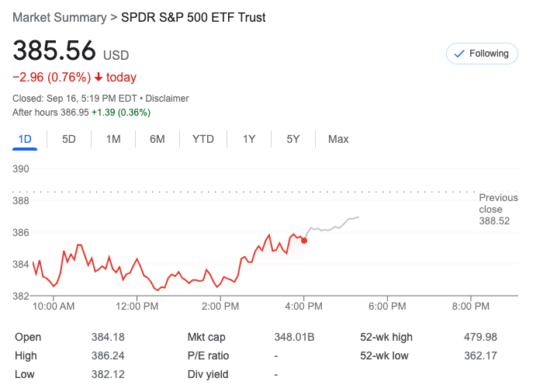533x392 pixels.
Task: Select the 6M time range
Action: tap(157, 139)
